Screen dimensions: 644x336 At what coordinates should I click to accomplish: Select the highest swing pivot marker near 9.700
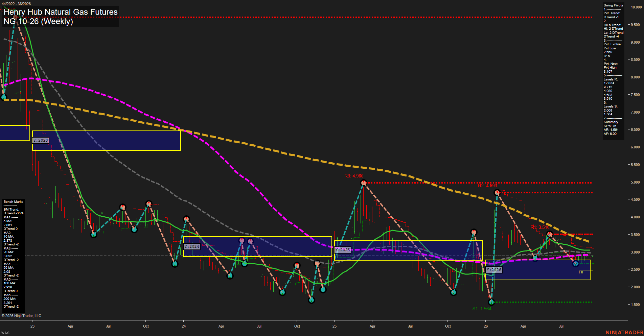coord(15,17)
